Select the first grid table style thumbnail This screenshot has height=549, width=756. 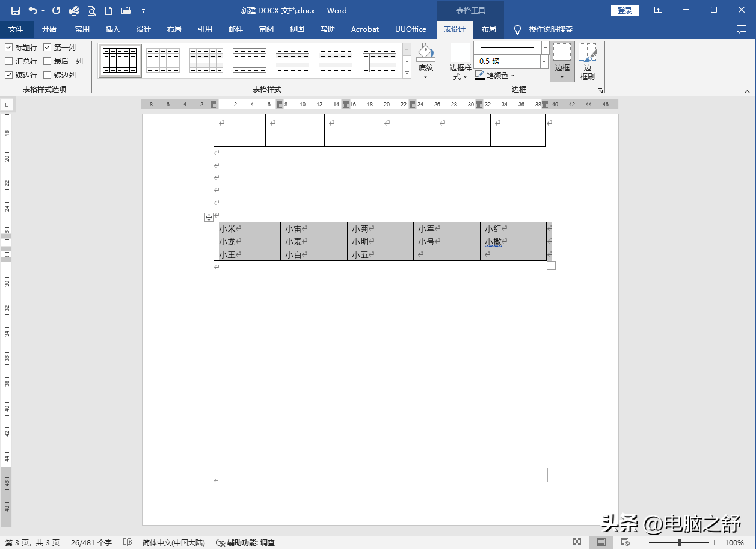point(120,60)
